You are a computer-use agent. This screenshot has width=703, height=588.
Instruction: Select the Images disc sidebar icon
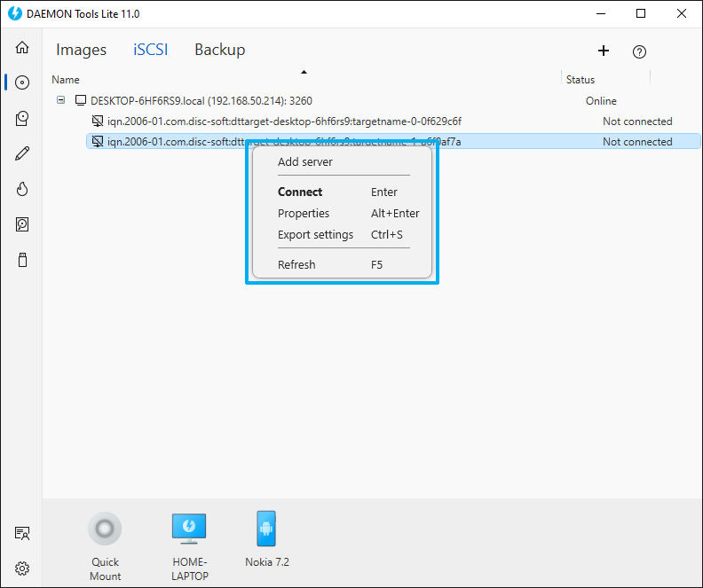(x=22, y=82)
